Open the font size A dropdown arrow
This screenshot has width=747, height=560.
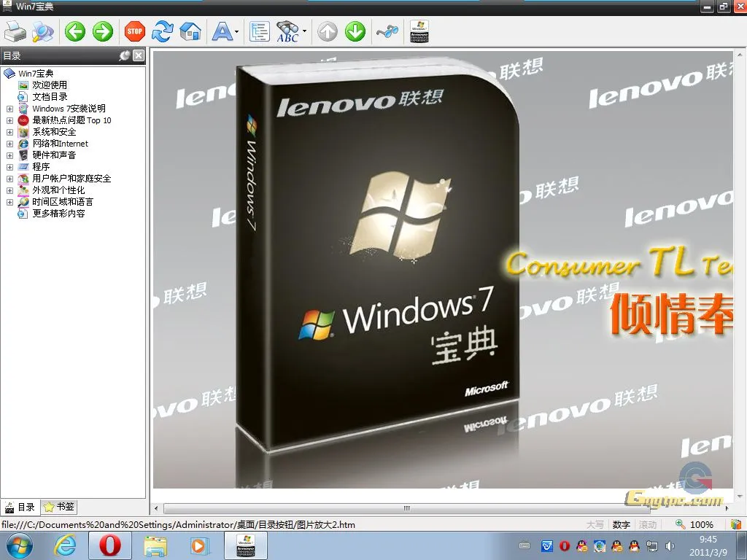coord(237,32)
